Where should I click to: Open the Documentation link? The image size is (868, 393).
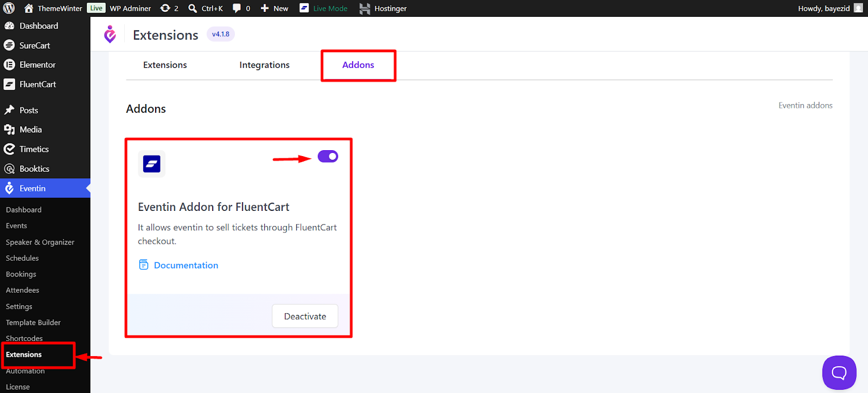[186, 265]
